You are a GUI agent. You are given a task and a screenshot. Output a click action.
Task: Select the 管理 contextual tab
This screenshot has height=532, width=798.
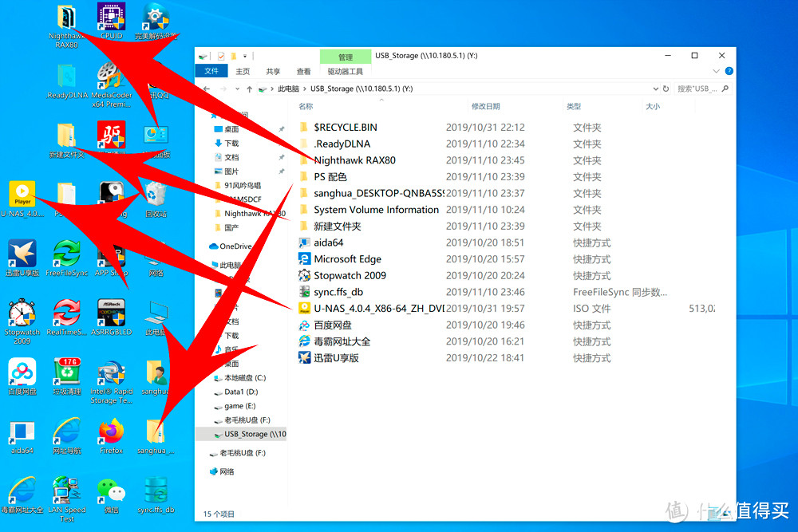click(x=345, y=57)
